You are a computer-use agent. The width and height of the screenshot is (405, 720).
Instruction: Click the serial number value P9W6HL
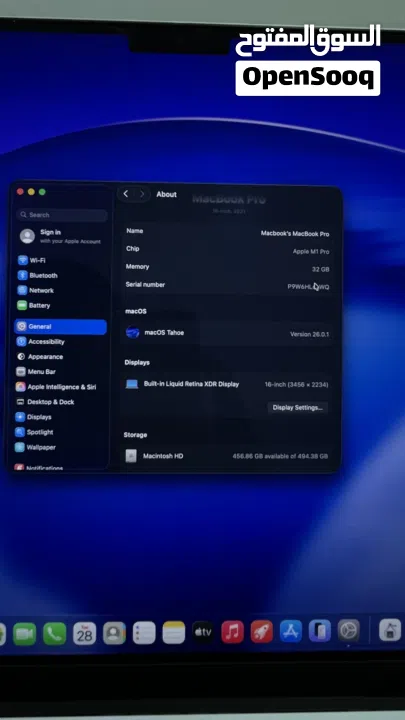pos(308,287)
